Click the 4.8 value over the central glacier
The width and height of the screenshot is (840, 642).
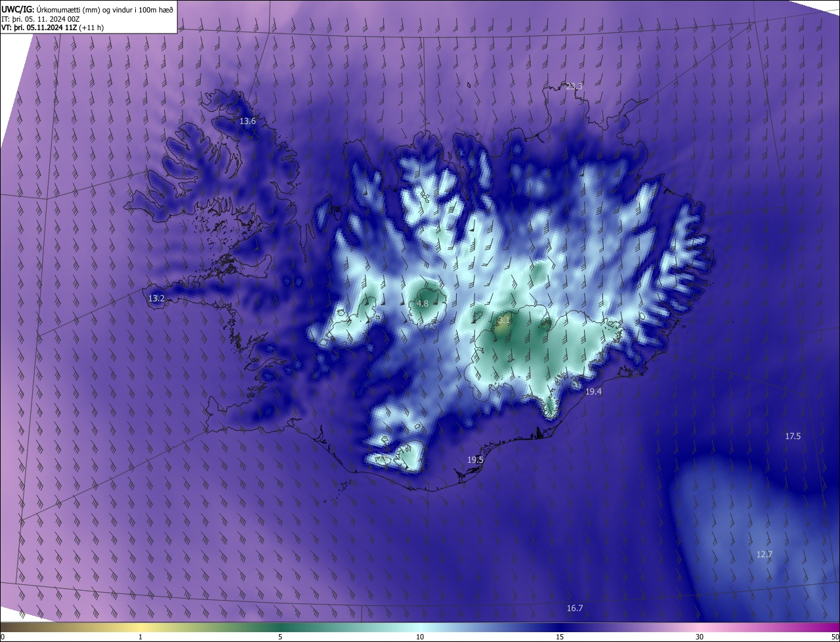[422, 303]
